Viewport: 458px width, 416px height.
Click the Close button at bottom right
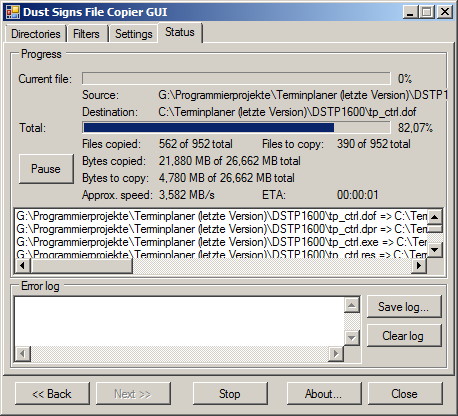click(405, 394)
